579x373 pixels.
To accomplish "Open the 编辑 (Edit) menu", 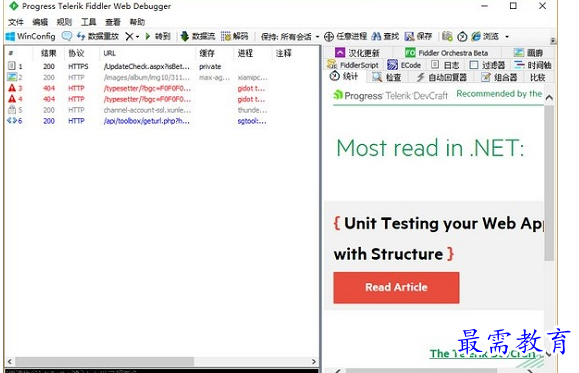I will coord(40,22).
